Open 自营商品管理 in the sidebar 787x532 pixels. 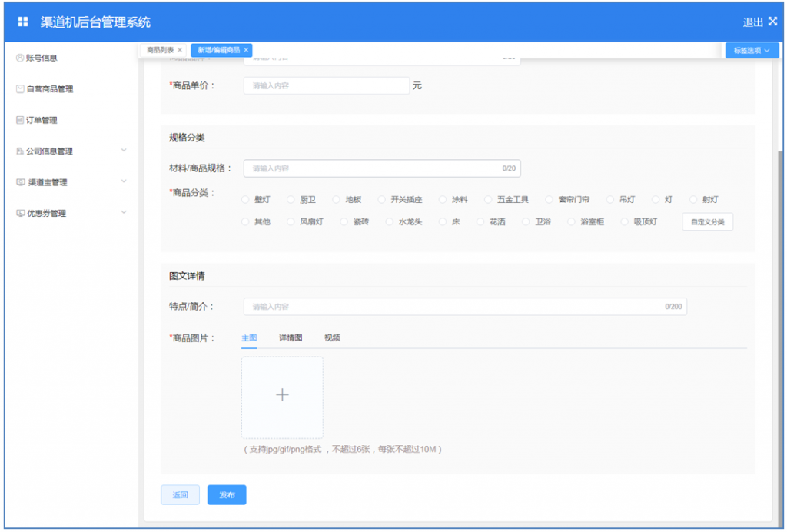coord(45,89)
